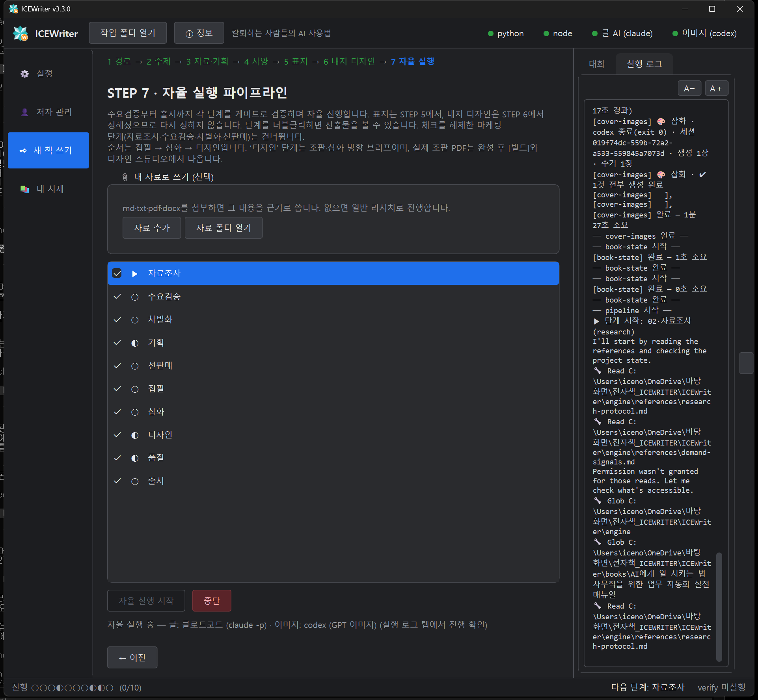Go to breadcrumb step 5 표지

pyautogui.click(x=296, y=61)
